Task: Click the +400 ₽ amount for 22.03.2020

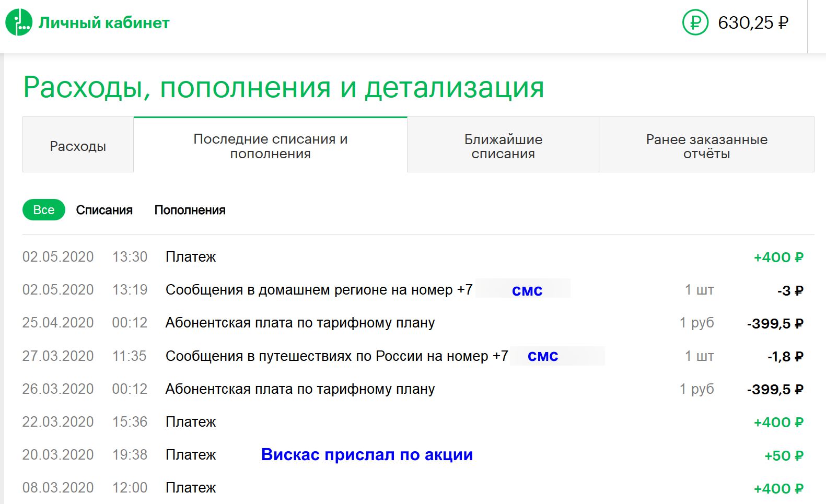Action: click(x=778, y=423)
